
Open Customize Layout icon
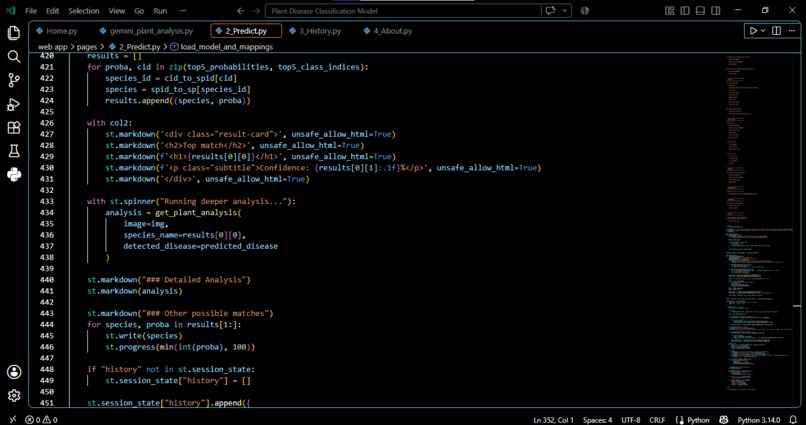669,11
